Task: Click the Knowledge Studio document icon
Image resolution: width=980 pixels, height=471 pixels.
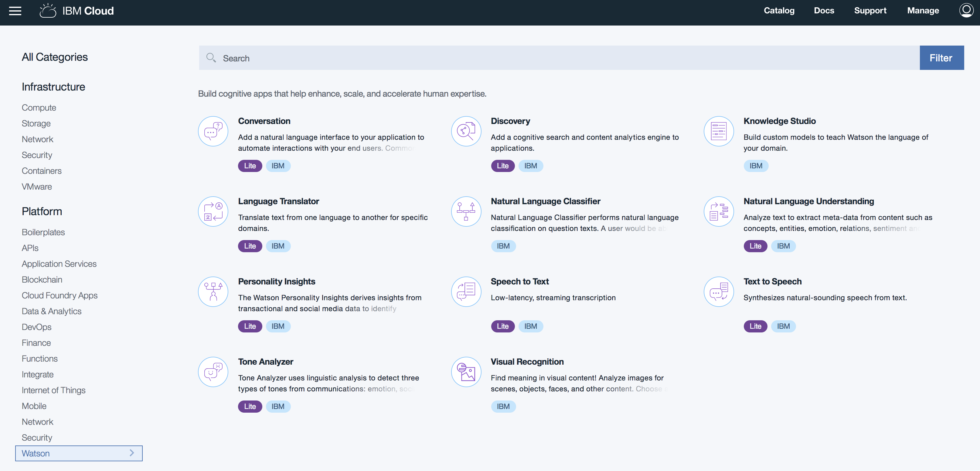Action: click(x=718, y=131)
